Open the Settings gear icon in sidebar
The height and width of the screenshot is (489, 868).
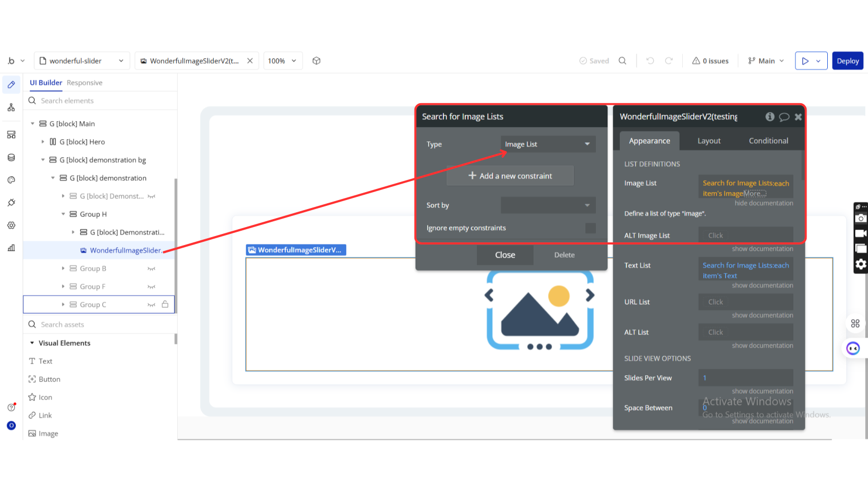pos(11,225)
